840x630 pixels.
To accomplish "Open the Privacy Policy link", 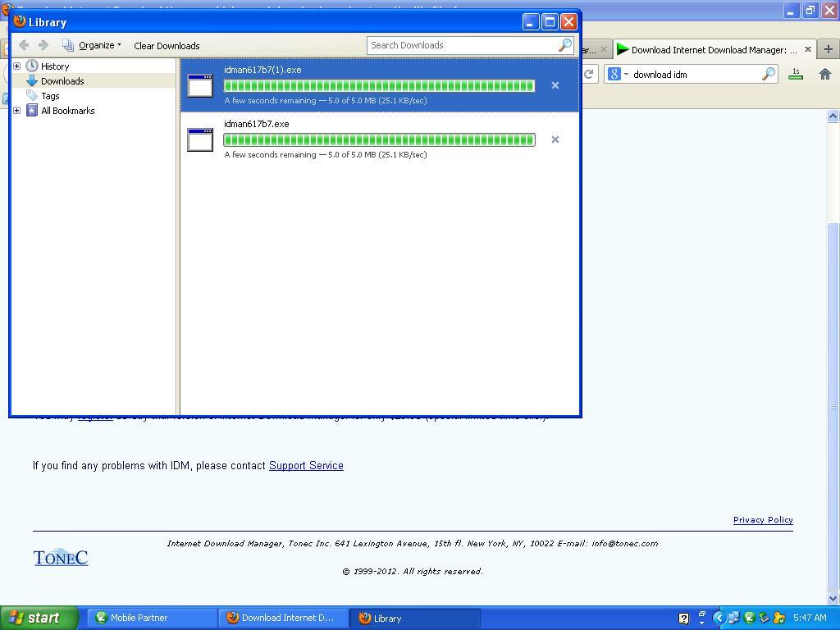I will pos(763,519).
